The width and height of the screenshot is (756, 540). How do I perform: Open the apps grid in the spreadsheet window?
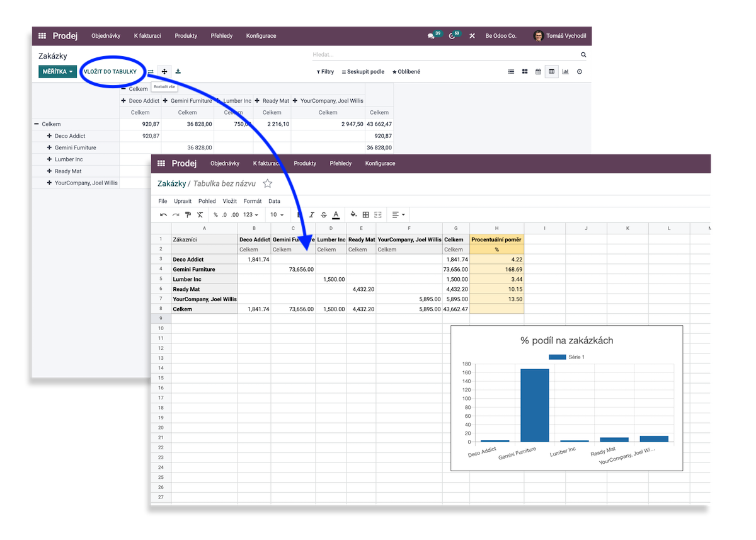[x=161, y=164]
